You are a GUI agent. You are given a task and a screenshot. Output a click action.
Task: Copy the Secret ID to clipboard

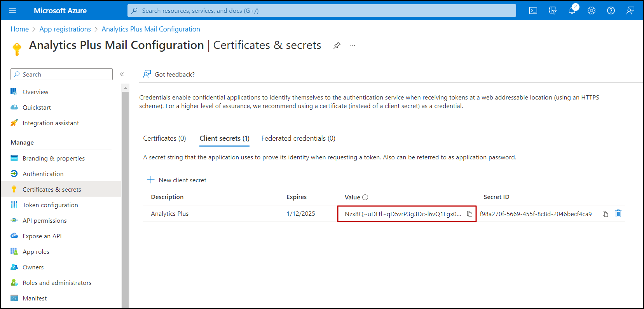pos(605,214)
